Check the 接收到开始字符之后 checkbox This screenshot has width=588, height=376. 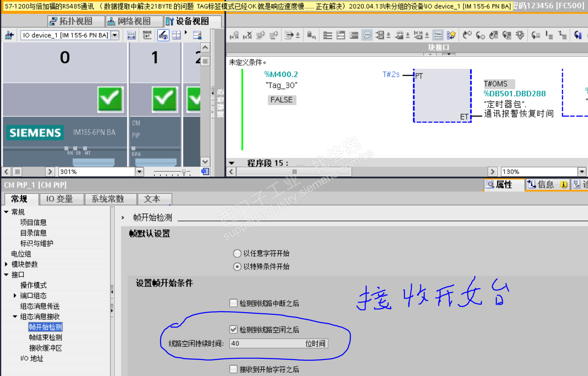pyautogui.click(x=234, y=369)
